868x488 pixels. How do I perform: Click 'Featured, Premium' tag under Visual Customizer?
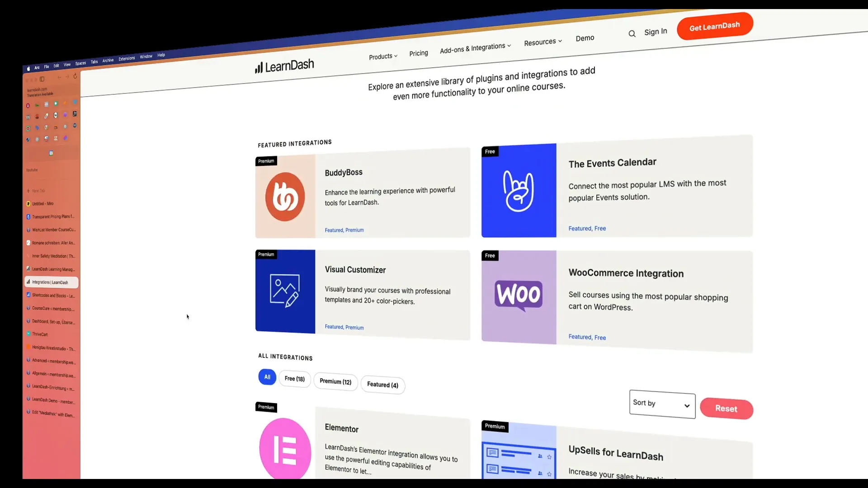pos(344,327)
